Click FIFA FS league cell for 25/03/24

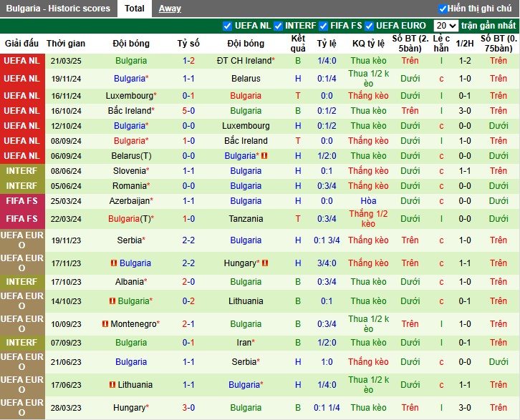[x=22, y=201]
